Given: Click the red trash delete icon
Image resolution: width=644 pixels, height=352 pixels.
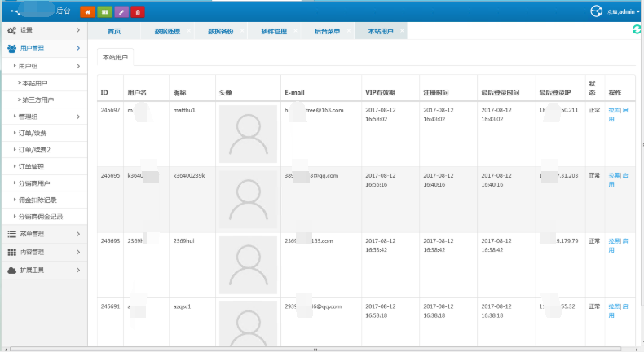Looking at the screenshot, I should (x=139, y=11).
